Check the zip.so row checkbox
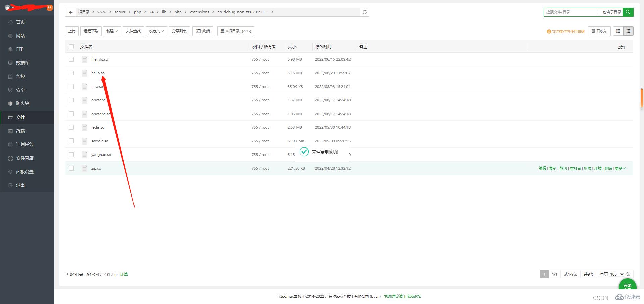 click(x=71, y=168)
